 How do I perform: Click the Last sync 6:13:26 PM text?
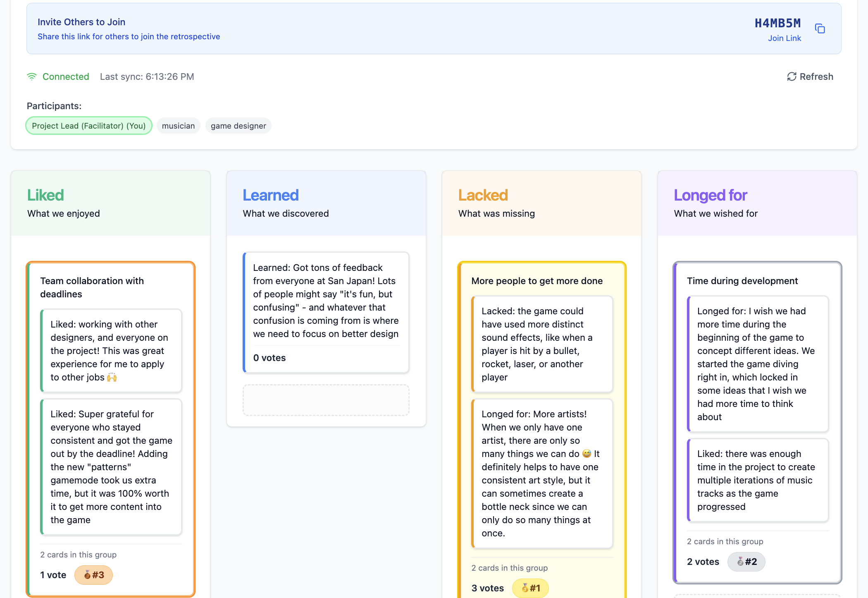click(147, 77)
